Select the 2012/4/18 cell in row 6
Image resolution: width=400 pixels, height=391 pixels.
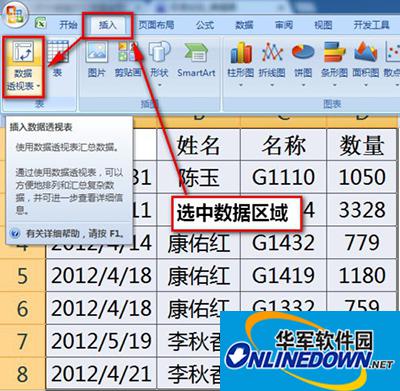pos(101,308)
